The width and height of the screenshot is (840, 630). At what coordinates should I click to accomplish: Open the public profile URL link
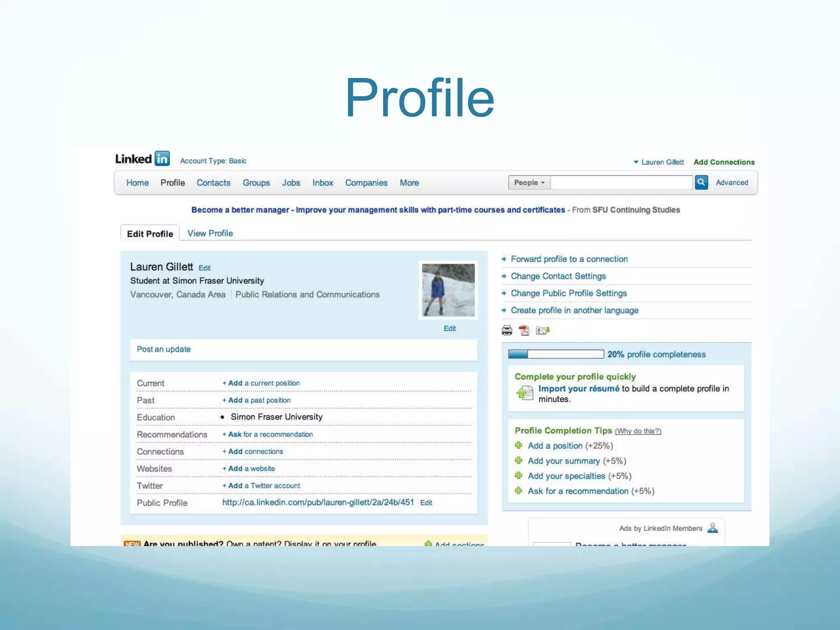[x=318, y=502]
